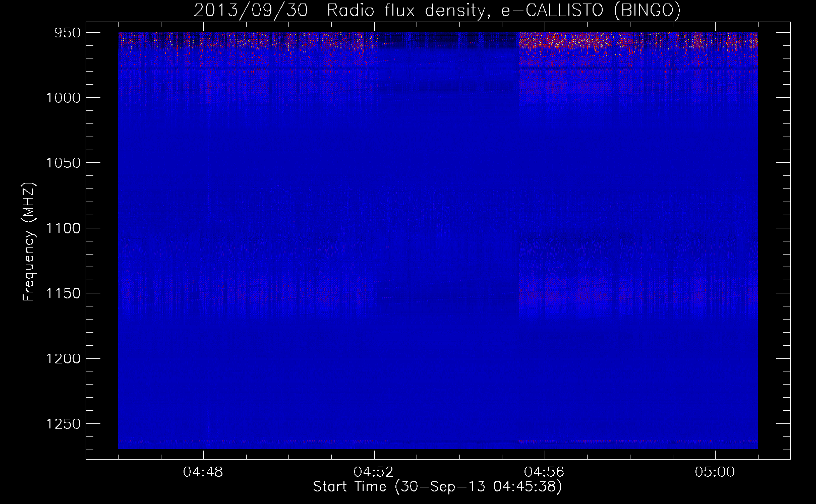Viewport: 816px width, 504px height.
Task: Click the 'Frequency (MHZ)' axis title
Action: click(29, 242)
